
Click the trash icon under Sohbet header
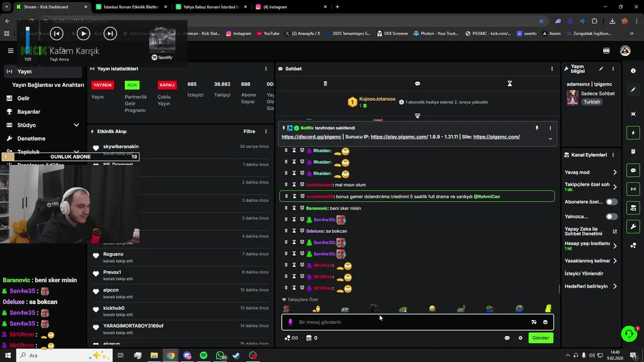tap(325, 83)
